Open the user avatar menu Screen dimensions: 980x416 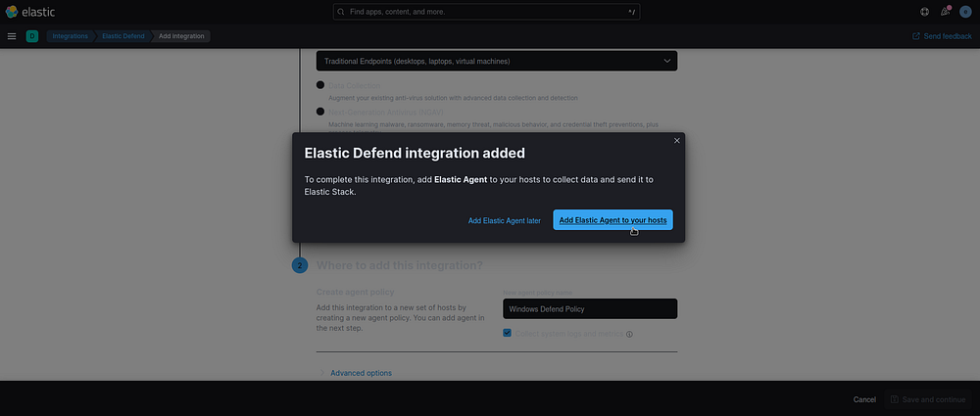point(965,12)
